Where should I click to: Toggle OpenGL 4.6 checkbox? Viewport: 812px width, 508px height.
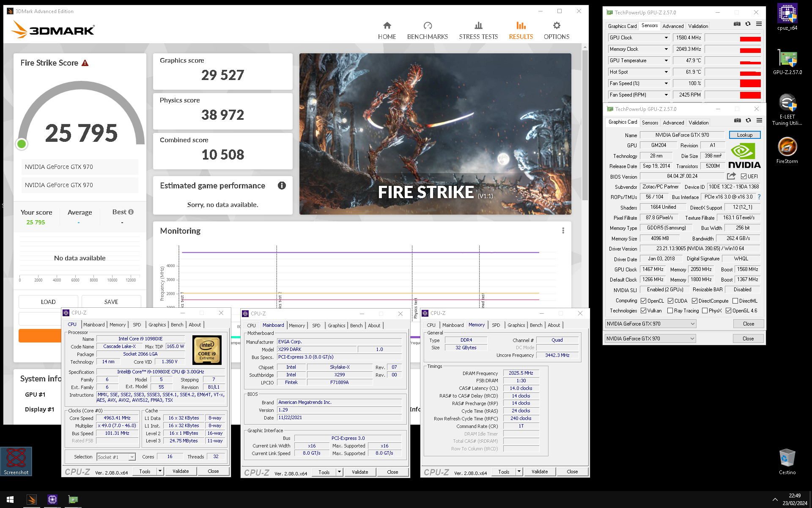point(728,311)
